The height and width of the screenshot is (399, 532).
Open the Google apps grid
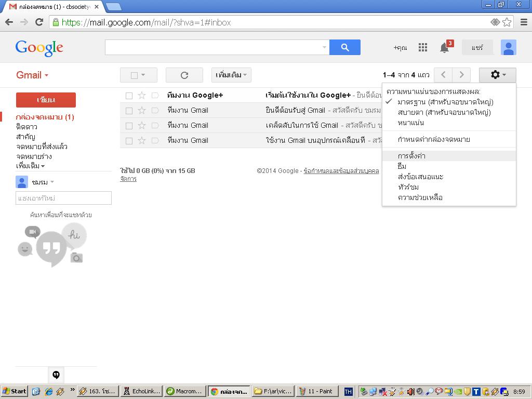pos(423,47)
